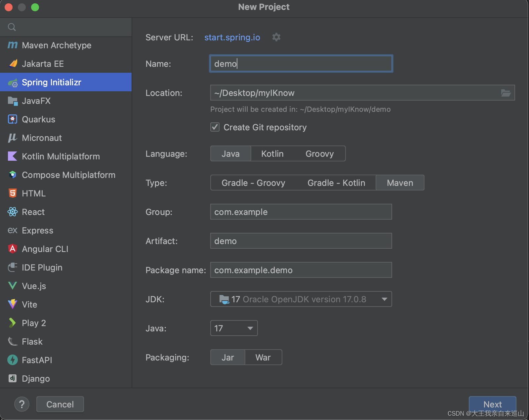This screenshot has height=420, width=529.
Task: Browse location with folder icon
Action: pyautogui.click(x=506, y=93)
